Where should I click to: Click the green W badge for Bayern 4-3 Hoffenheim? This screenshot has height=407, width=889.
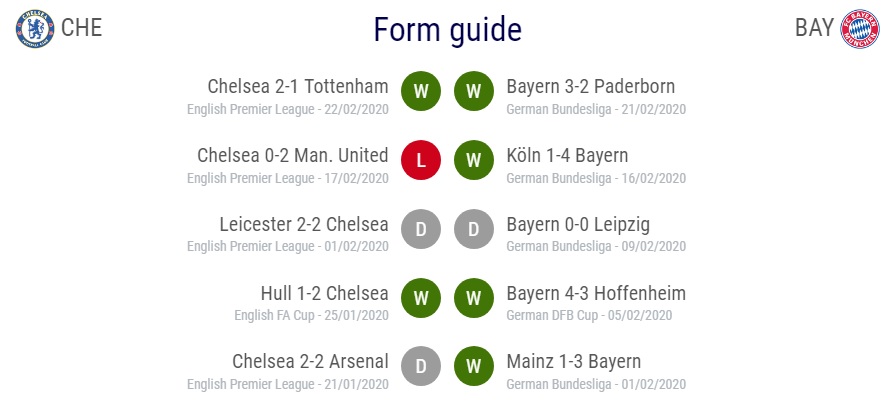coord(474,298)
